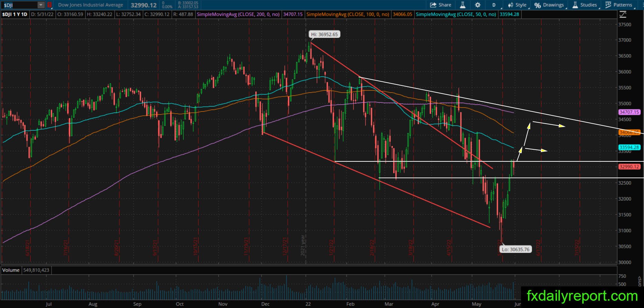Click the 750 volume axis label

point(622,276)
